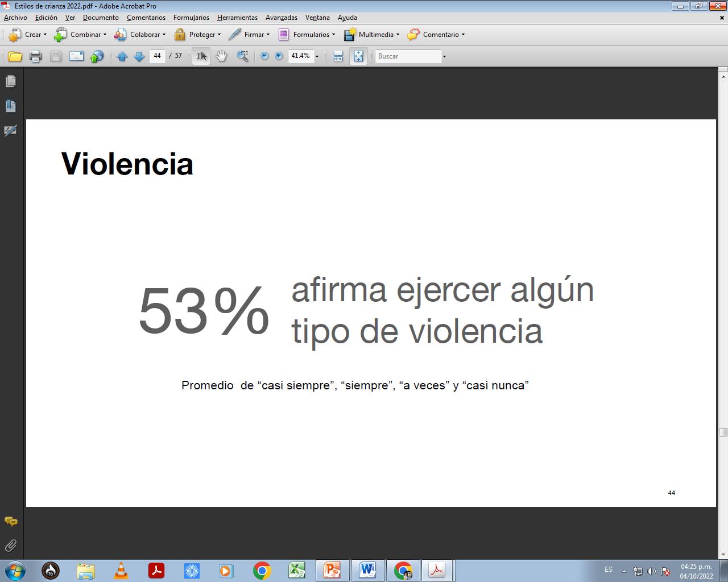The image size is (728, 582).
Task: Click the page number field showing 44
Action: (157, 56)
